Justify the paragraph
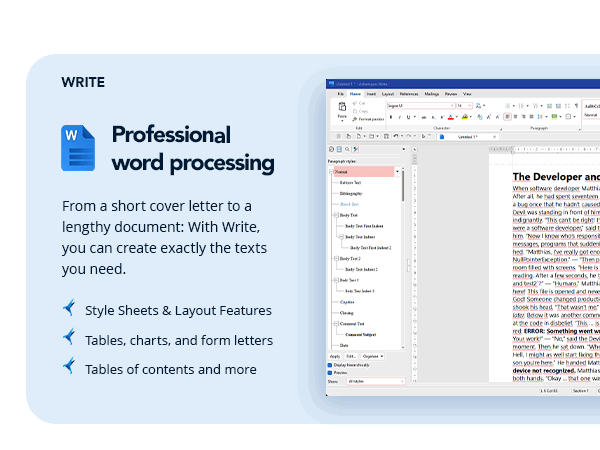The height and width of the screenshot is (450, 600). point(532,117)
